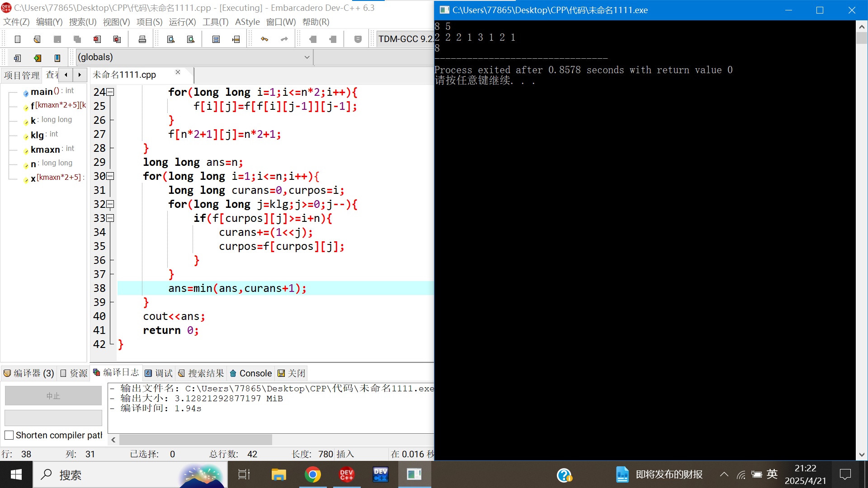Click the Undo arrow icon
The width and height of the screenshot is (868, 488).
click(x=264, y=39)
